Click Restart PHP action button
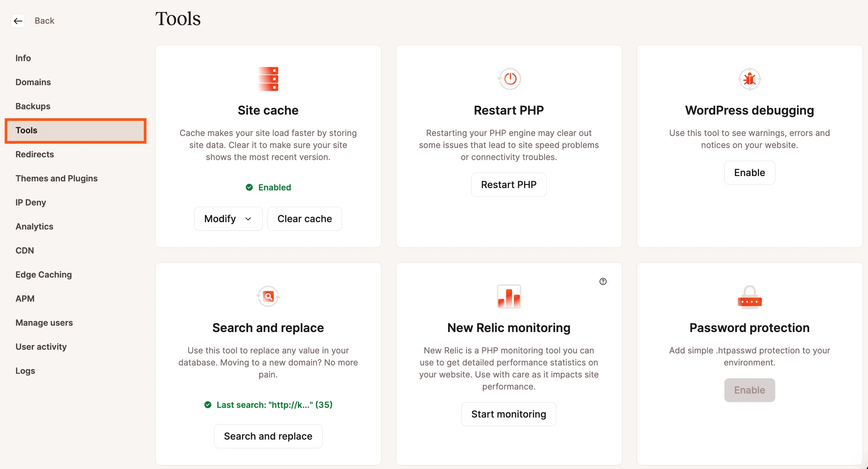The image size is (868, 469). tap(509, 184)
